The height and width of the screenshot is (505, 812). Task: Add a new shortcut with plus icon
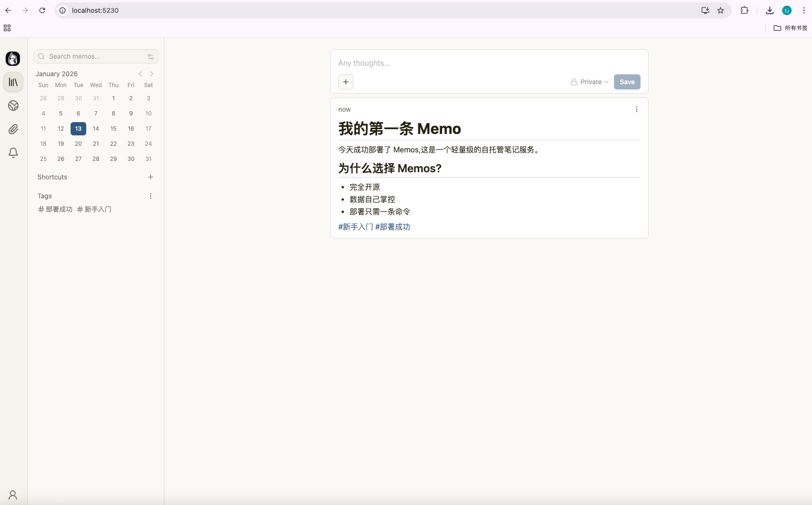point(151,177)
